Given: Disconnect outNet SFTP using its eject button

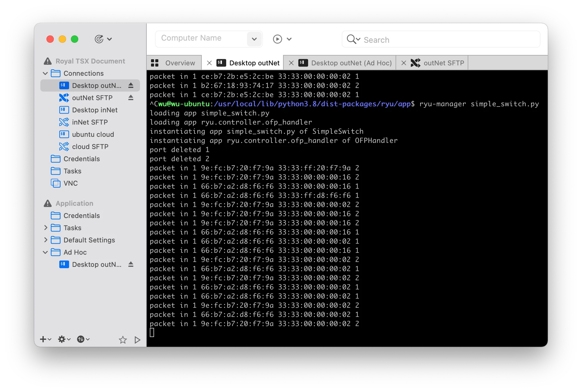Looking at the screenshot, I should coord(131,98).
